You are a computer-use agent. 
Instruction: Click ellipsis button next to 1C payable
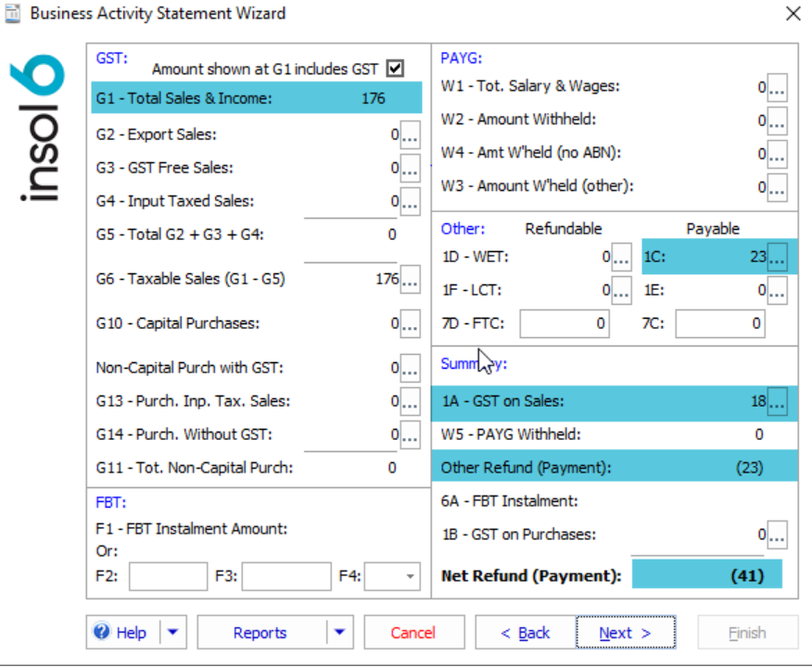[x=777, y=257]
